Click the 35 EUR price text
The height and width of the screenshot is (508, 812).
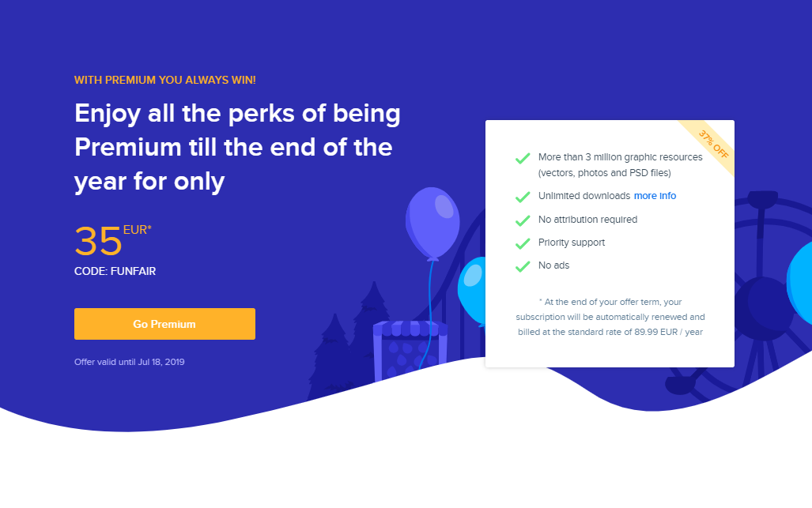(x=112, y=240)
